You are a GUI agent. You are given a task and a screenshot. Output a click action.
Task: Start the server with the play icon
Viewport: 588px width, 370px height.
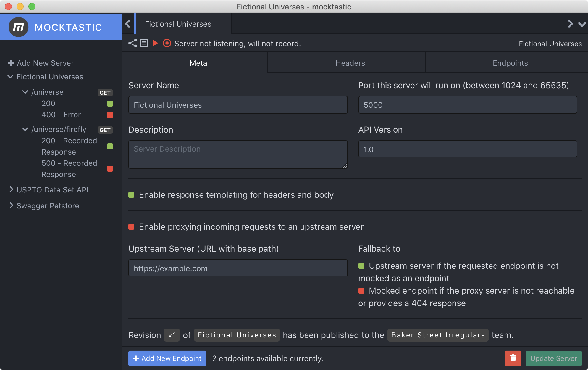(155, 43)
